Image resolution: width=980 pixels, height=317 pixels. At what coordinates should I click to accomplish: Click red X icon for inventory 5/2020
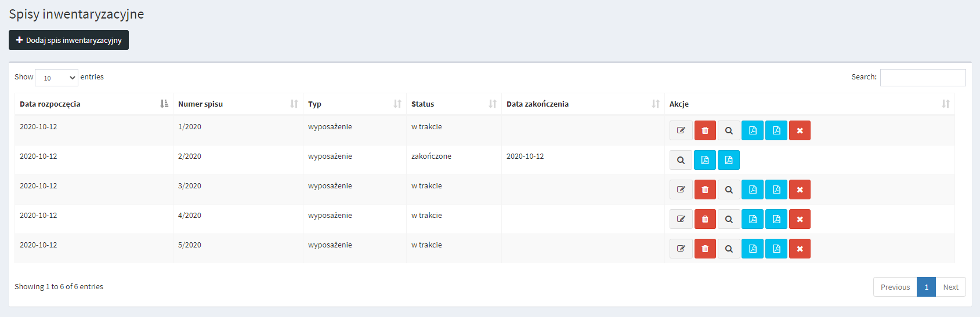point(800,249)
